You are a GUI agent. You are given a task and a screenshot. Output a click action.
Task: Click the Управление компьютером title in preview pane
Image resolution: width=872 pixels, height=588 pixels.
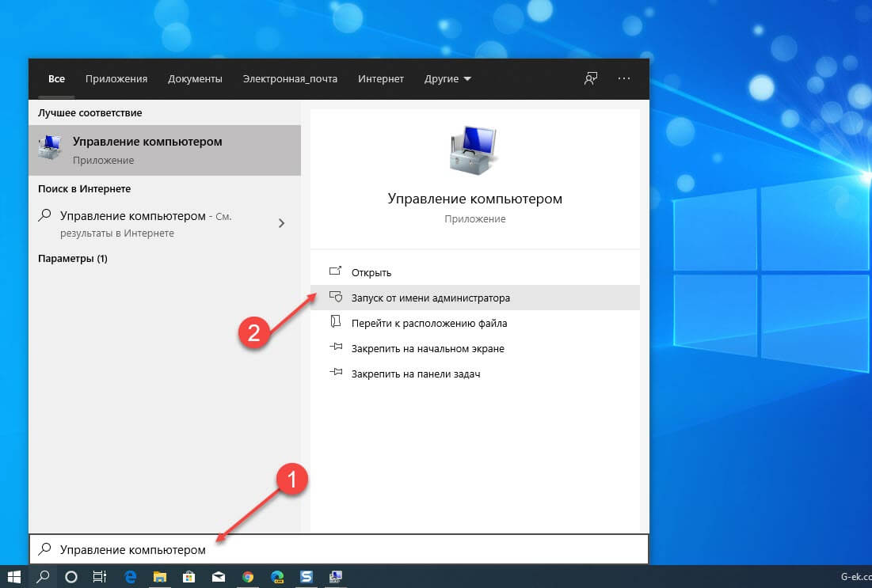pyautogui.click(x=475, y=199)
